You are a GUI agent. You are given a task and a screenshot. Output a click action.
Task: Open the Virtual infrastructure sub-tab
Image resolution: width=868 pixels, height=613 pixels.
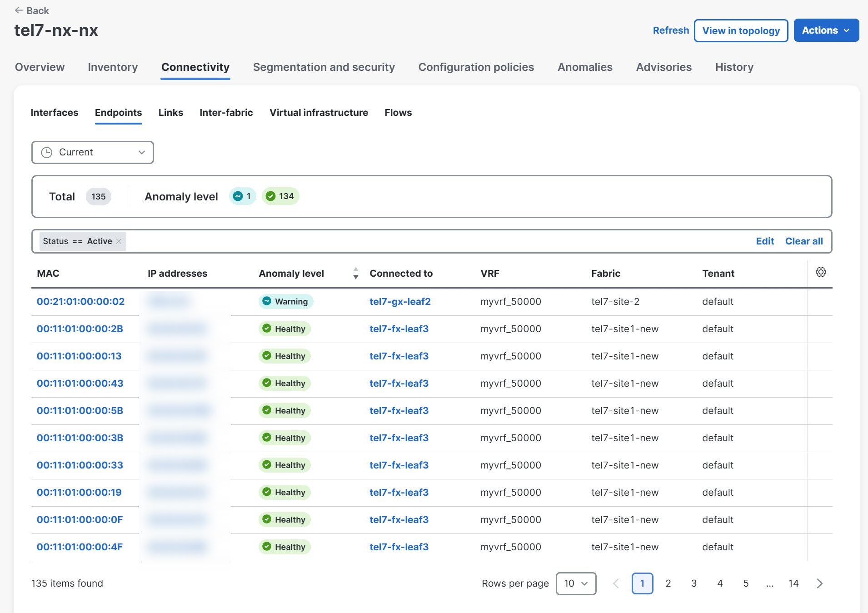[x=319, y=113]
